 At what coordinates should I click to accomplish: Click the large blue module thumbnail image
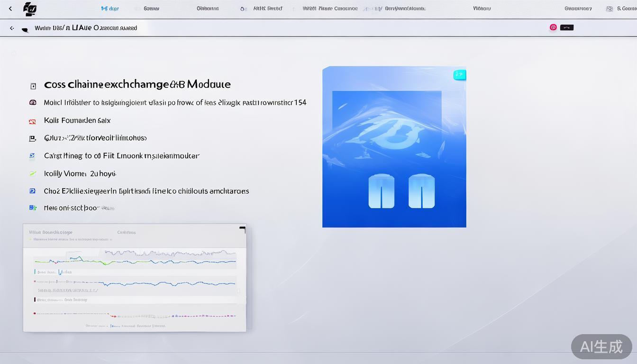(x=394, y=147)
